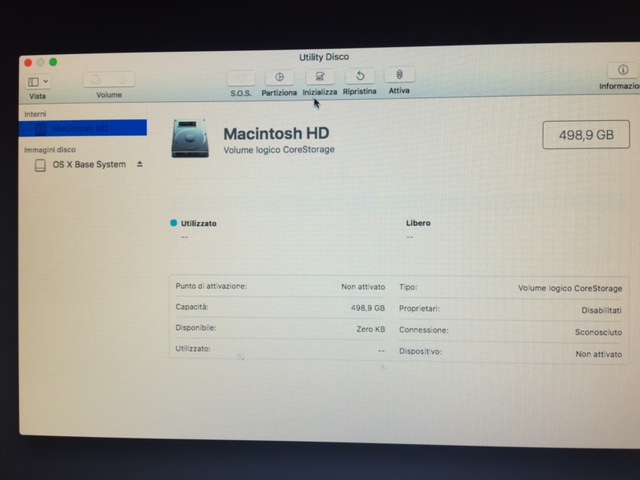Click the Inizializza erase icon
Screen dimensions: 640x480
320,76
